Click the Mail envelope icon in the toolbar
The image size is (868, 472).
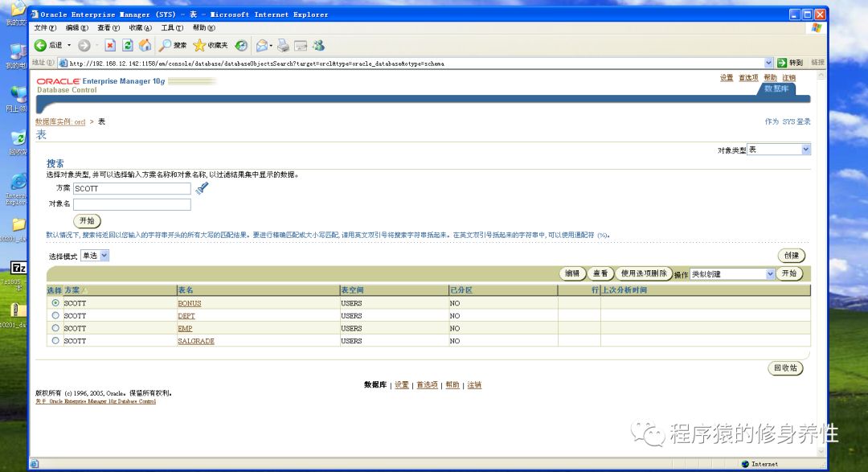pyautogui.click(x=262, y=45)
